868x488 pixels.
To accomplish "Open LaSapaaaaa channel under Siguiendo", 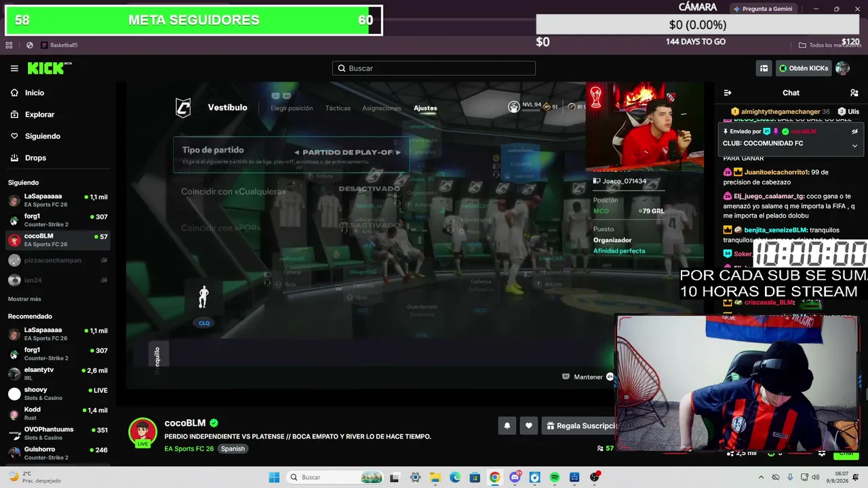I will (x=58, y=200).
